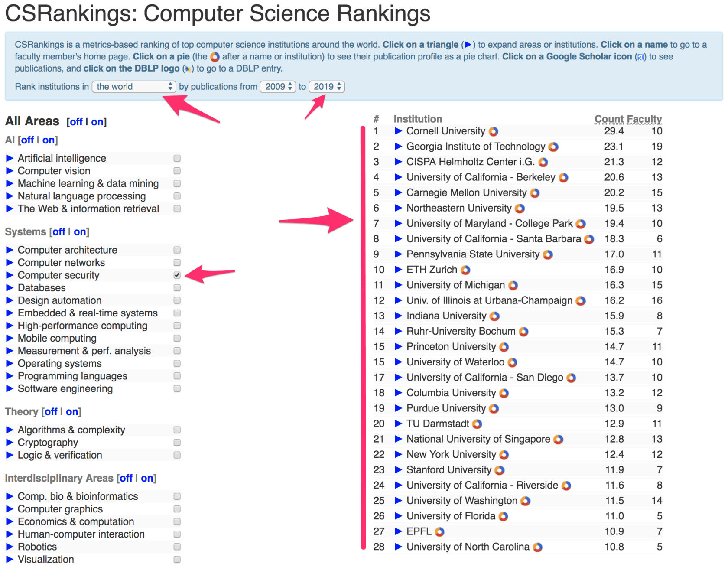Viewport: 728px width, 567px height.
Task: Expand Cornell University faculty list triangle
Action: click(398, 131)
